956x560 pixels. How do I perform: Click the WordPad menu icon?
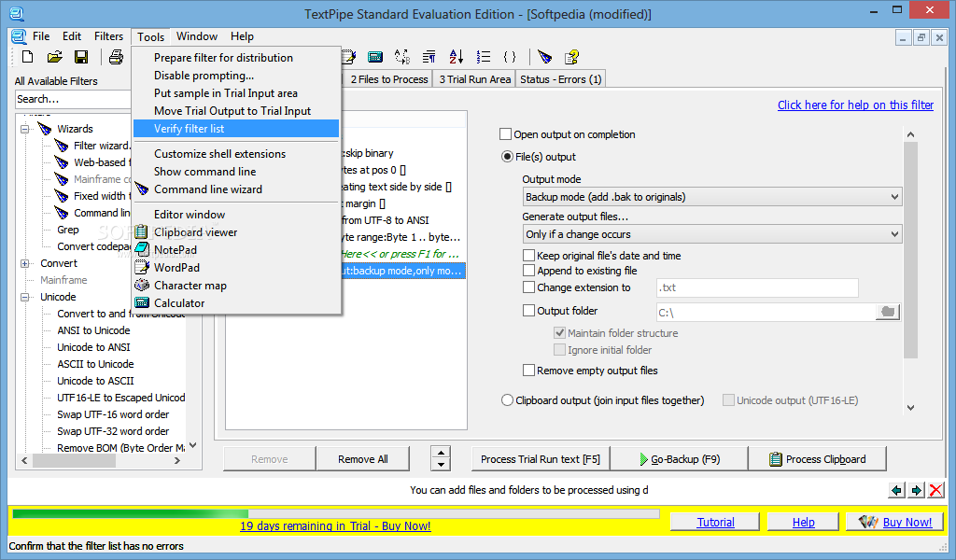coord(142,267)
